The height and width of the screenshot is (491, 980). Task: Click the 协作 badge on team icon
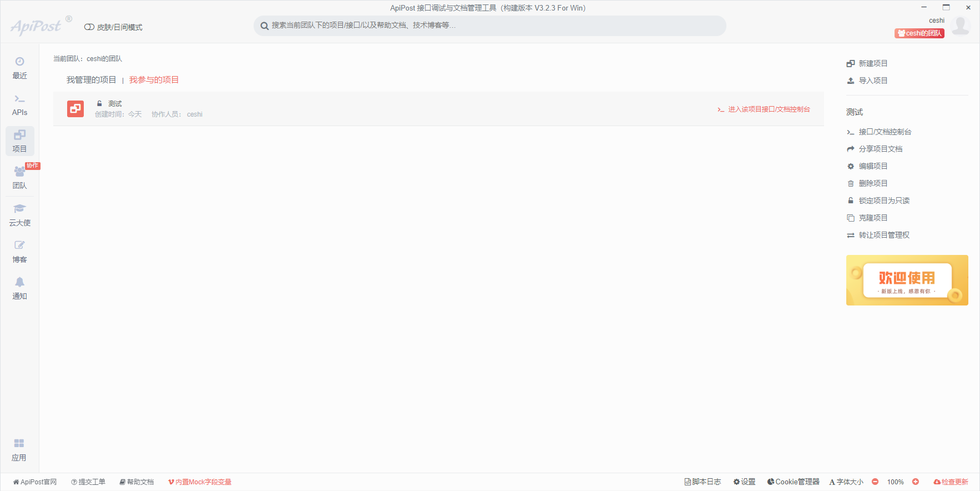tap(33, 166)
